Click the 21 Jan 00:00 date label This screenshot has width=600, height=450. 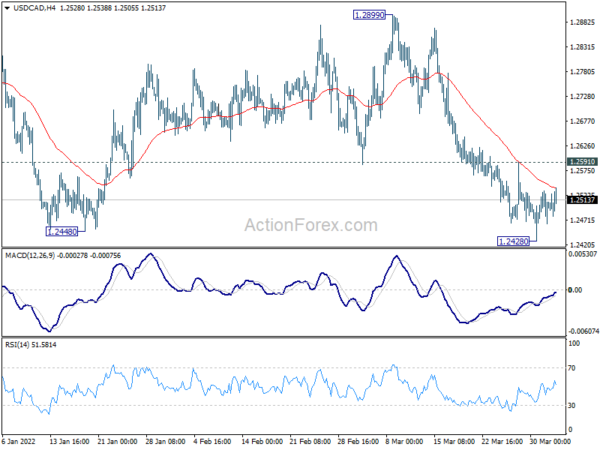click(x=117, y=441)
